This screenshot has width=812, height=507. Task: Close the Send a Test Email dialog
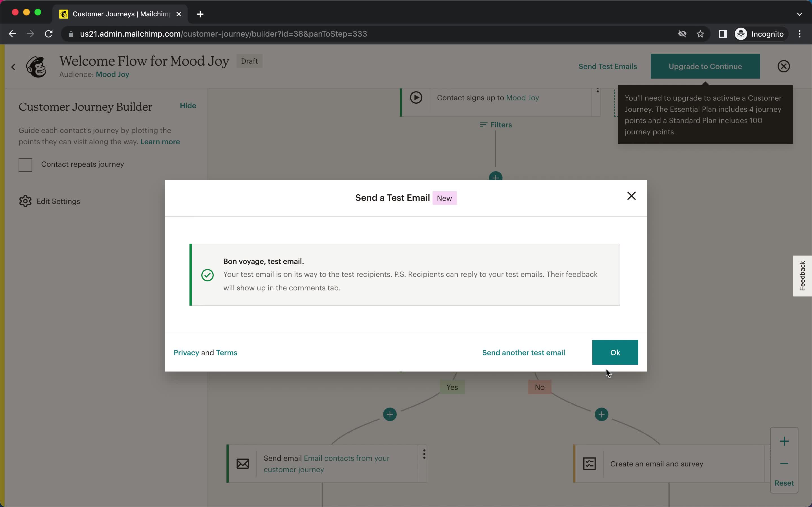(631, 196)
